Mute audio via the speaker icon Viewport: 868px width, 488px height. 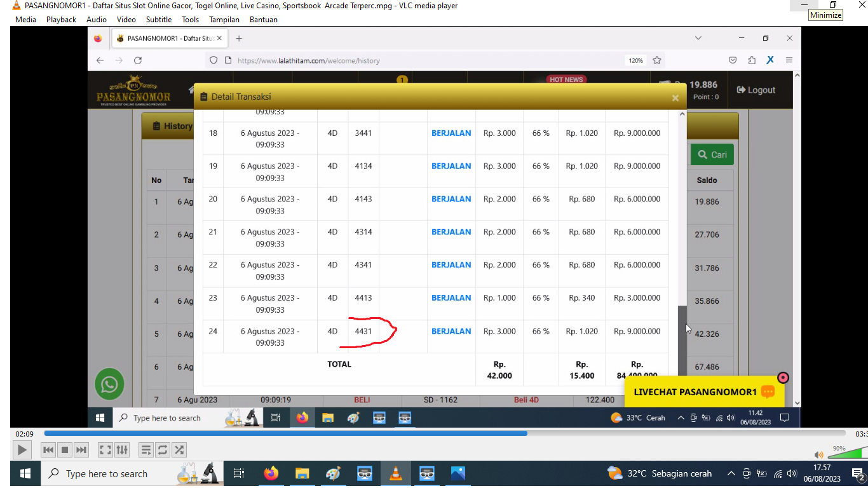pyautogui.click(x=818, y=454)
